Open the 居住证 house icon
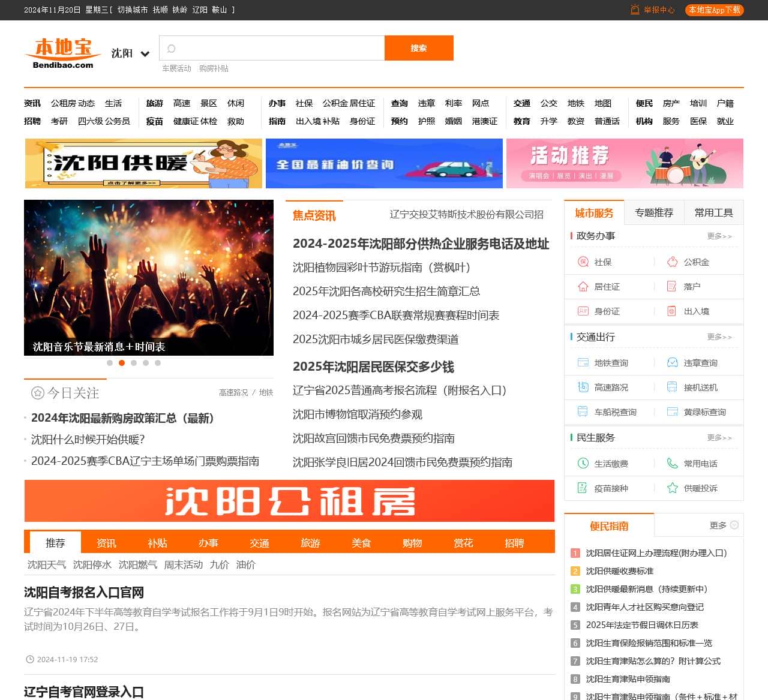768x700 pixels. point(583,287)
